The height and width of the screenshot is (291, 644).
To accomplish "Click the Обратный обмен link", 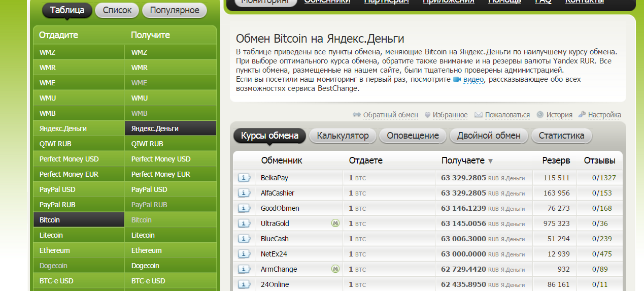I will coord(390,115).
